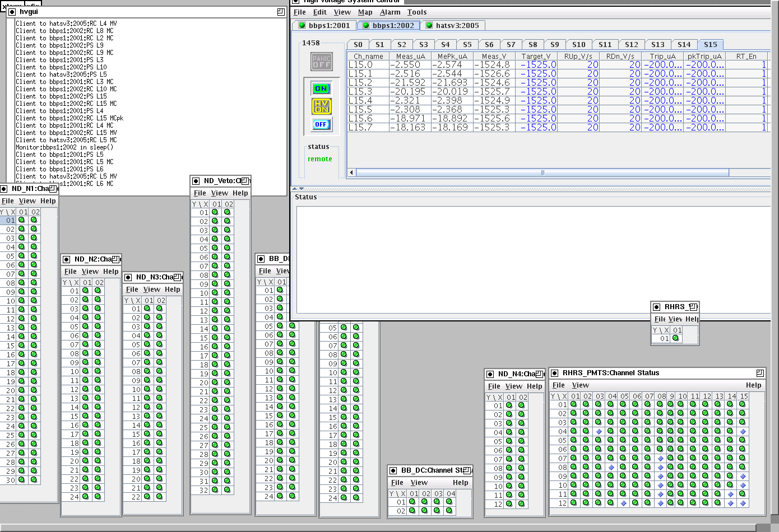Open File menu in High Voltage System Control

point(300,12)
